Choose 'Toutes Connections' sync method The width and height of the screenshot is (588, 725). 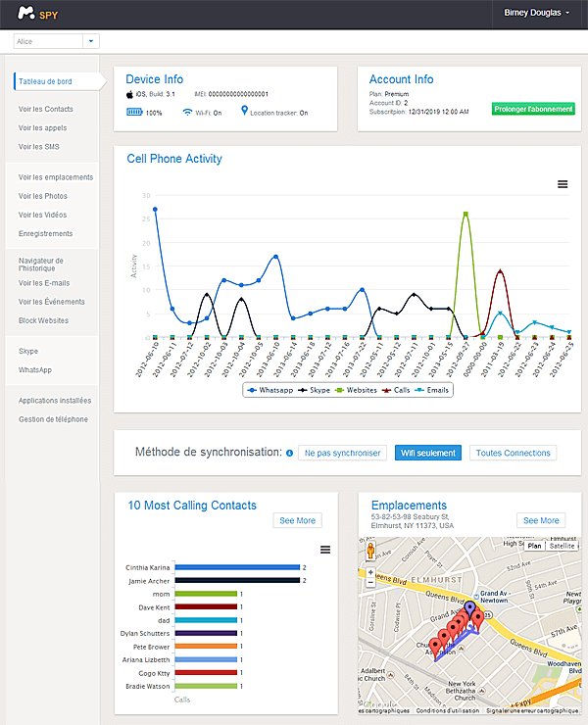[x=513, y=454]
